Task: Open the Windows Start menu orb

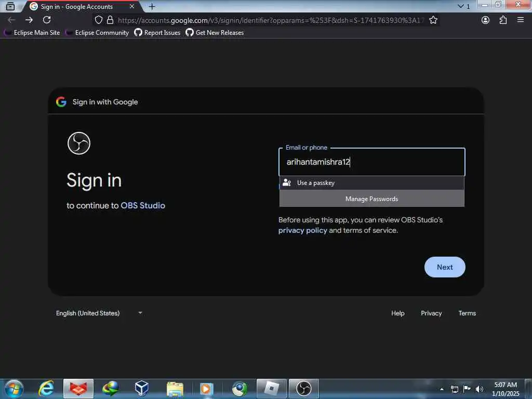Action: point(14,389)
